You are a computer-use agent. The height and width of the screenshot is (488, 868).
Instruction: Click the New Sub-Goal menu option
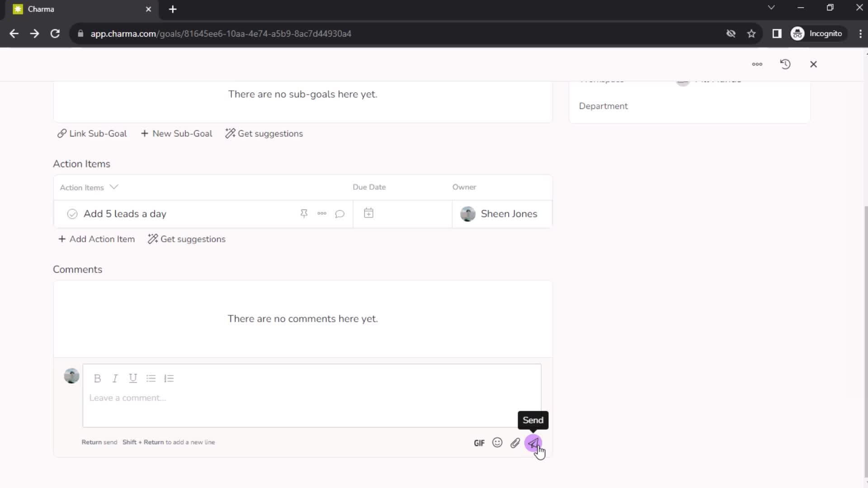click(177, 133)
